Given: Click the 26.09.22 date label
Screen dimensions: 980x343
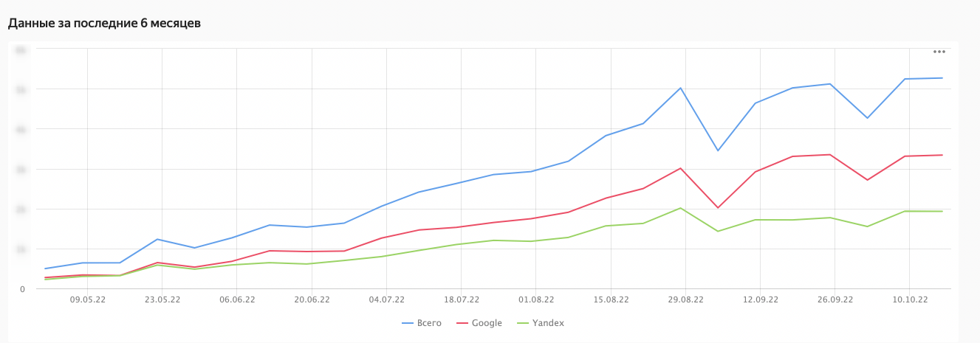Looking at the screenshot, I should coord(835,299).
